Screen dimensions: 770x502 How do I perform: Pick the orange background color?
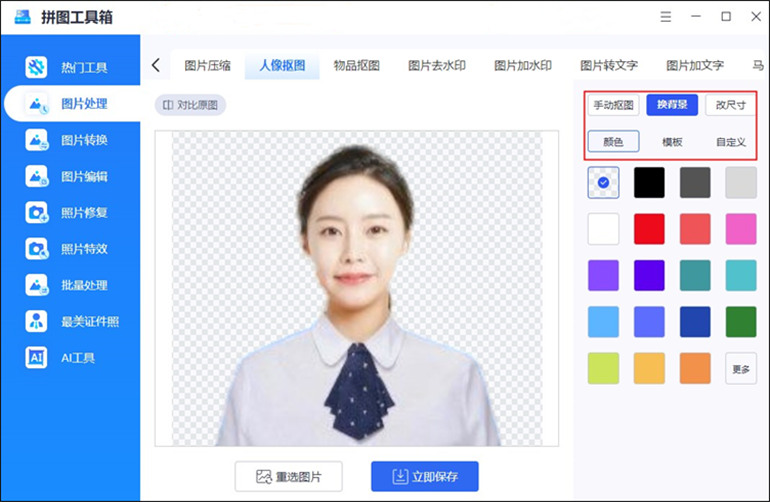pyautogui.click(x=695, y=368)
